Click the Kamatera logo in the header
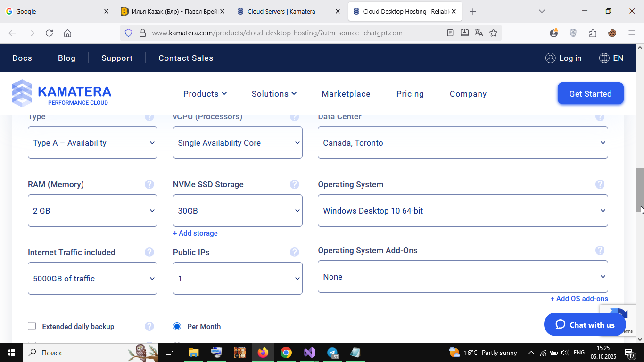The width and height of the screenshot is (644, 362). pos(62,93)
